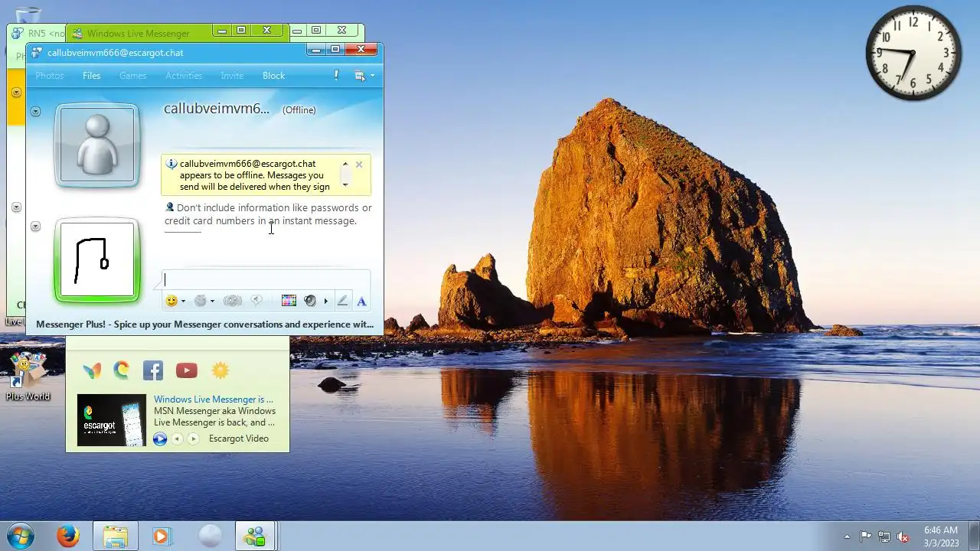This screenshot has height=551, width=980.
Task: Open the Windows Start menu
Action: click(x=21, y=536)
